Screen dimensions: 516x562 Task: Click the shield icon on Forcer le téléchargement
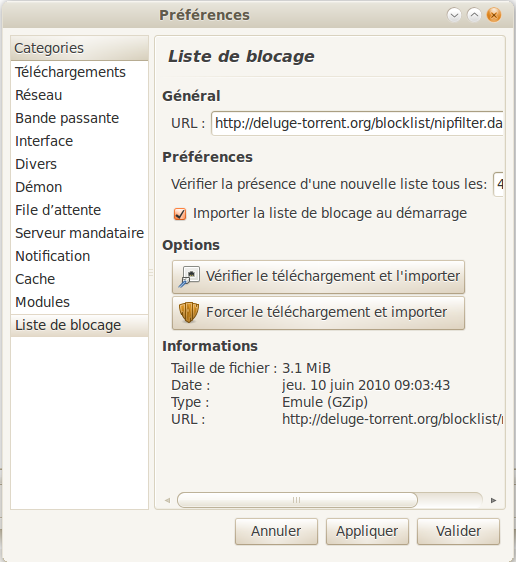189,312
